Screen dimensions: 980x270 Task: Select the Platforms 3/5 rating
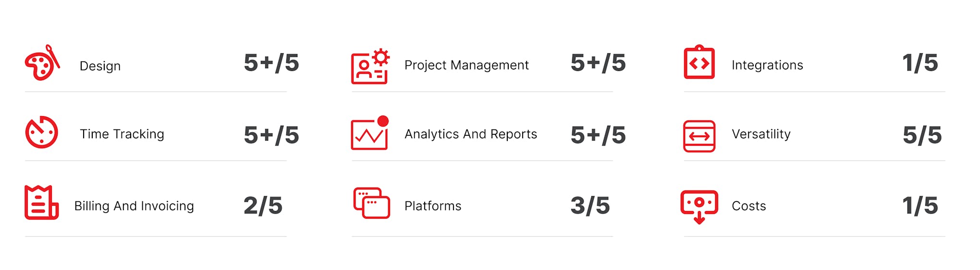point(590,206)
